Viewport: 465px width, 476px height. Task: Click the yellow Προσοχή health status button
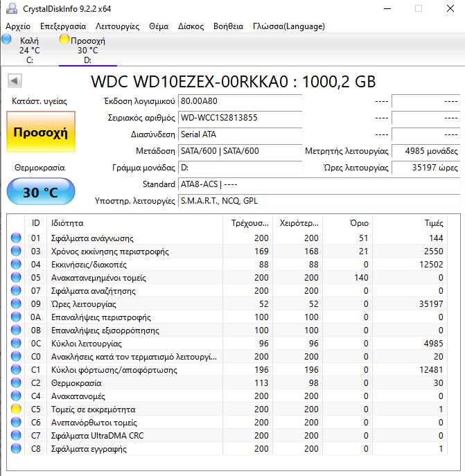[41, 132]
